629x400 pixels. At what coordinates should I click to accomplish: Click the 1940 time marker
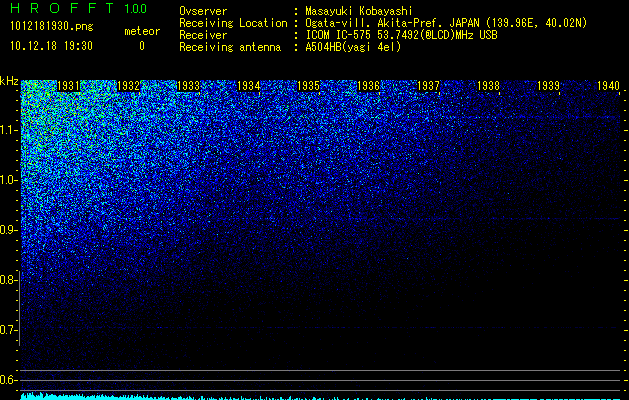click(609, 86)
